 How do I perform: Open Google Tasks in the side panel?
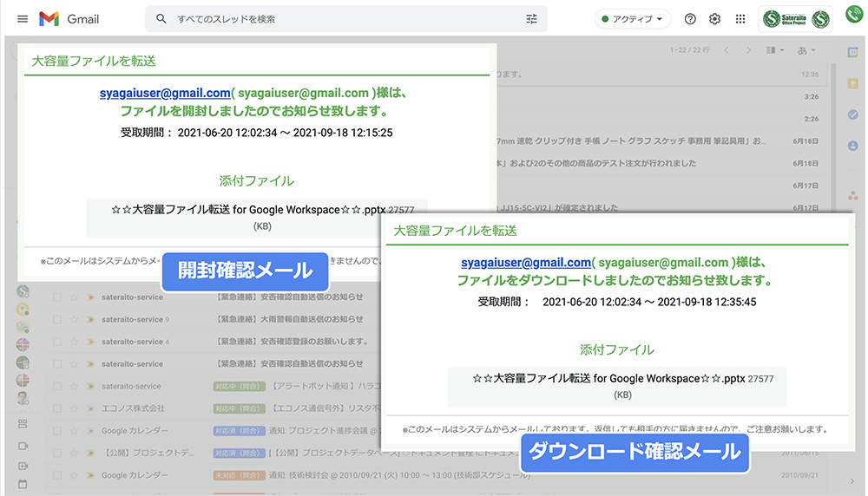click(x=853, y=114)
